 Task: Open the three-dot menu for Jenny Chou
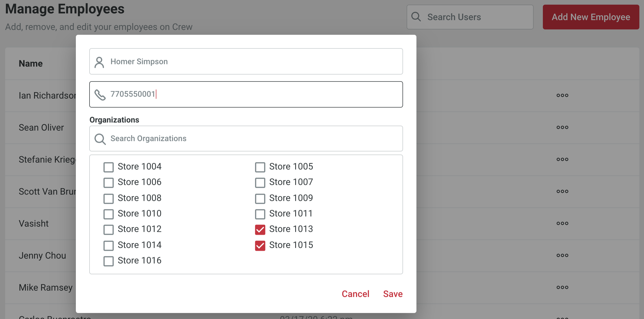click(562, 256)
